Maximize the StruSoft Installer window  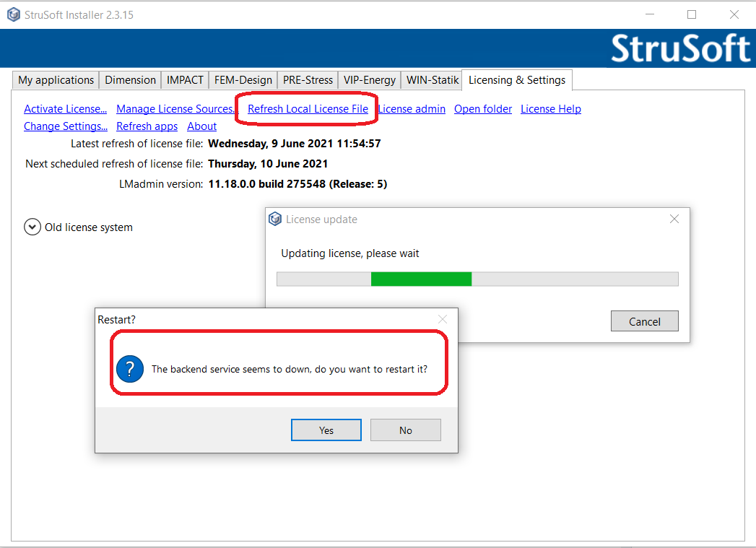pos(692,15)
